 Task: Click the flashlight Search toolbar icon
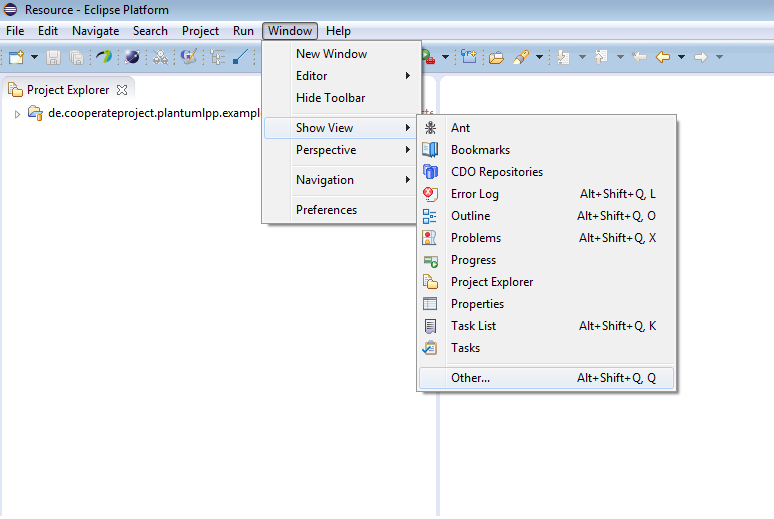pos(521,58)
